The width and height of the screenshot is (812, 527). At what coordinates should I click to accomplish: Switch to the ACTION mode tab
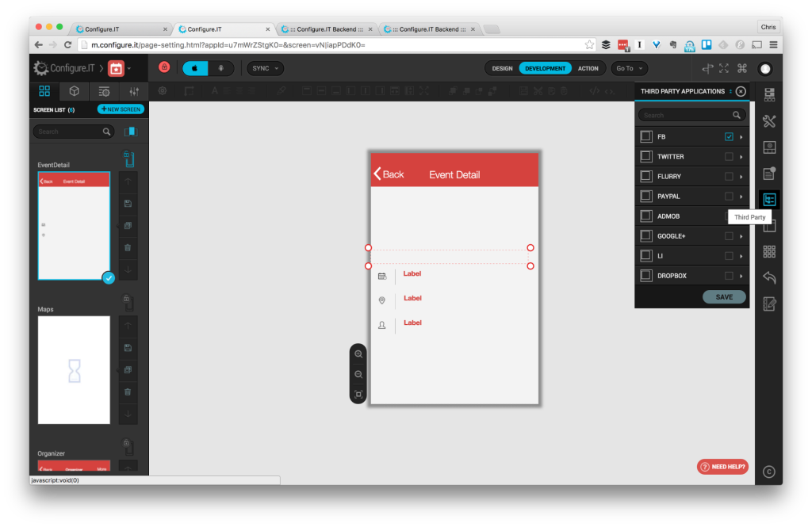click(x=588, y=68)
